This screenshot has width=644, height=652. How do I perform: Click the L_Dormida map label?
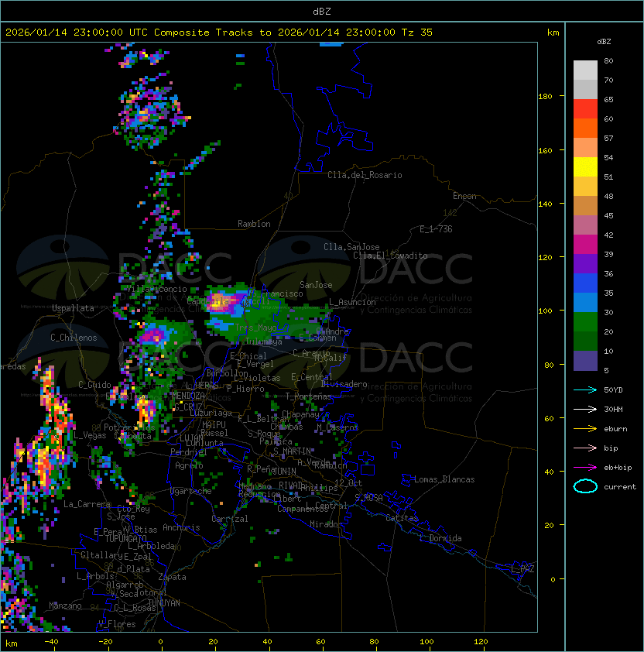[x=440, y=538]
